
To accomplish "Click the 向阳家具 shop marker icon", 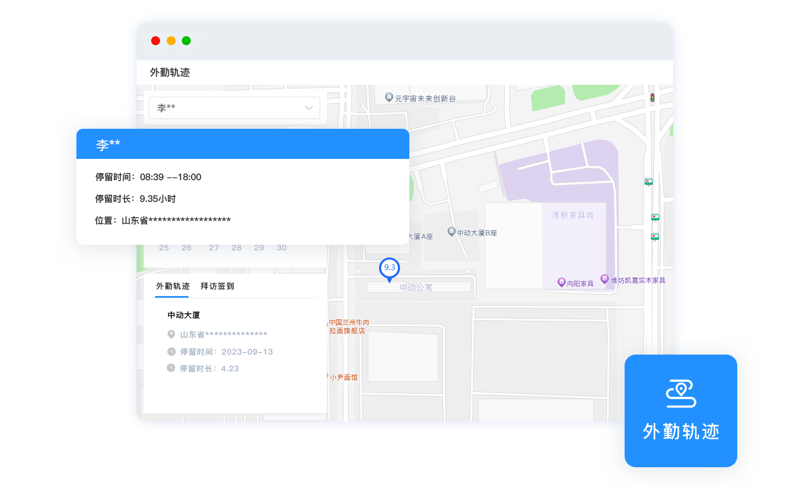I will click(562, 283).
